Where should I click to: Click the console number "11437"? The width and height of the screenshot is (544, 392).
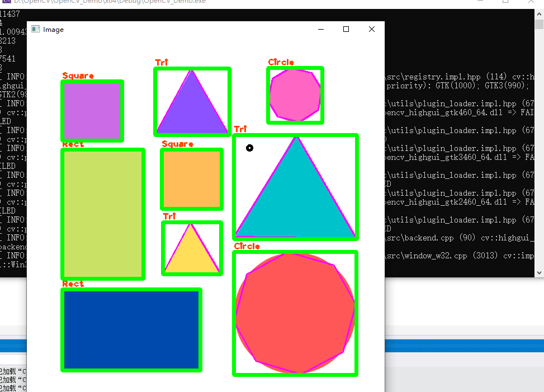[x=10, y=14]
